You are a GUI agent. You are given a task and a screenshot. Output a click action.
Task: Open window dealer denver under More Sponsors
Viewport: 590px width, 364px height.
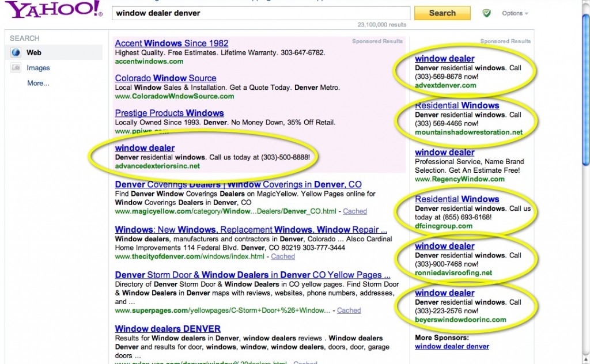pyautogui.click(x=452, y=346)
